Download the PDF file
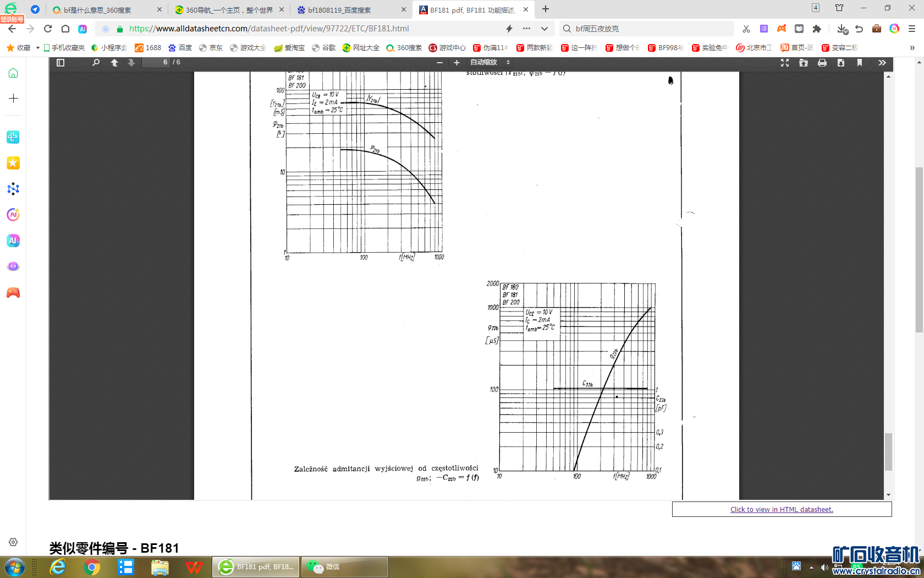Image resolution: width=924 pixels, height=578 pixels. tap(841, 63)
